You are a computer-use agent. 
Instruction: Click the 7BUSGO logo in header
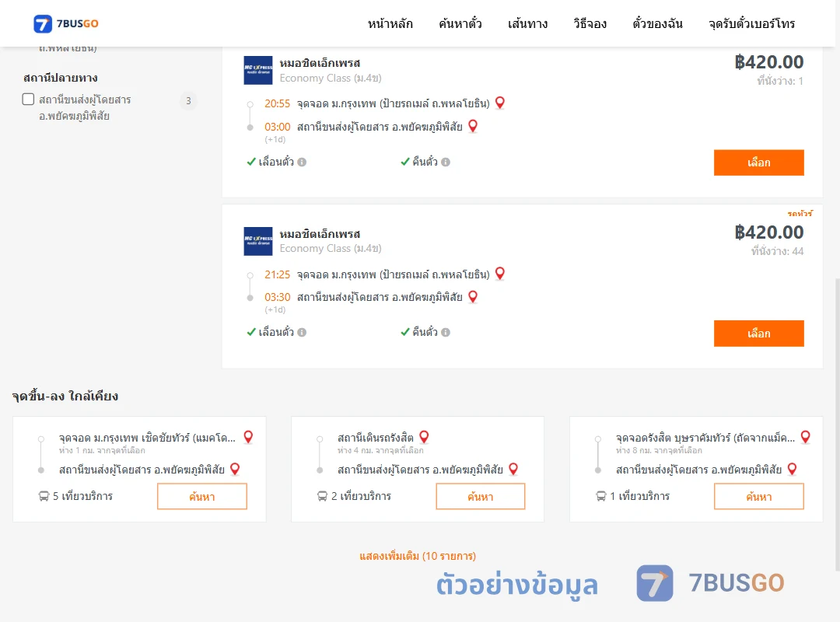click(x=66, y=23)
